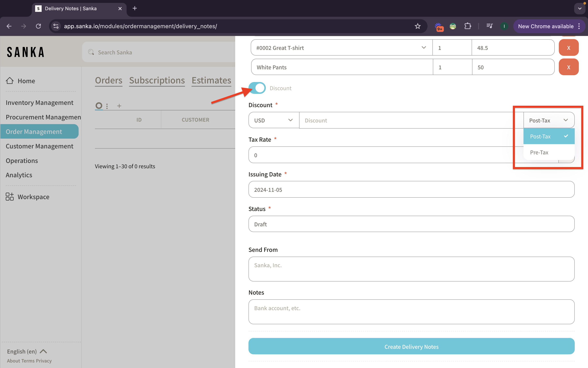This screenshot has width=588, height=368.
Task: Click the SANKA logo
Action: (x=26, y=52)
